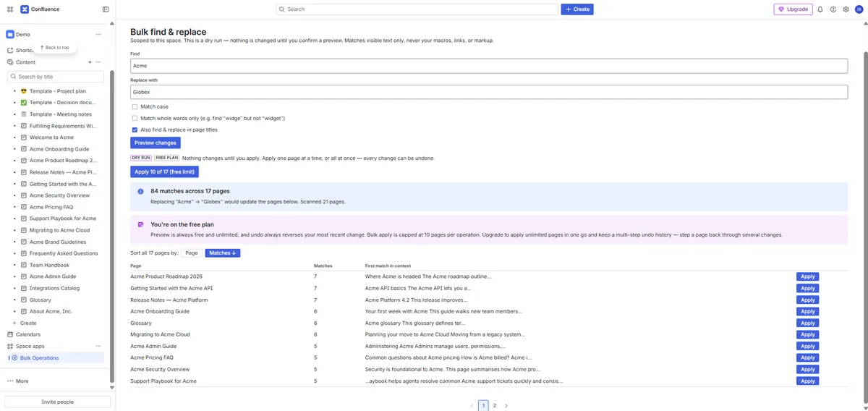Screen dimensions: 868x411
Task: Click the previous results page arrow
Action: tap(472, 406)
